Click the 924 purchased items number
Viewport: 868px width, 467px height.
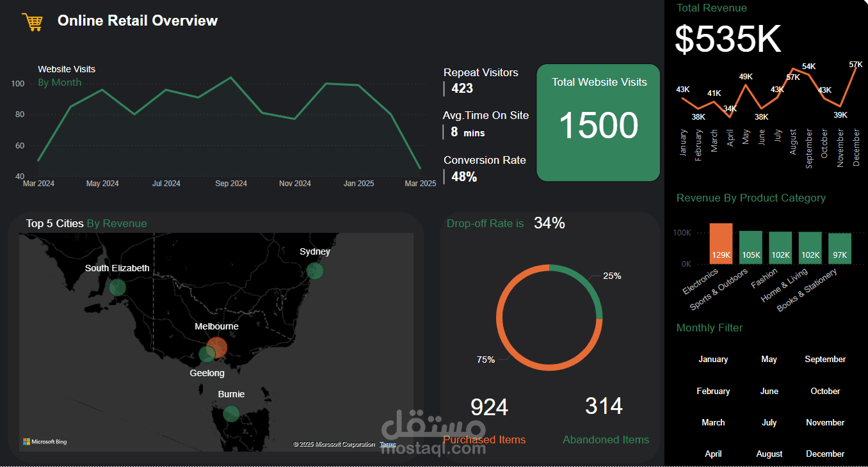(x=489, y=407)
